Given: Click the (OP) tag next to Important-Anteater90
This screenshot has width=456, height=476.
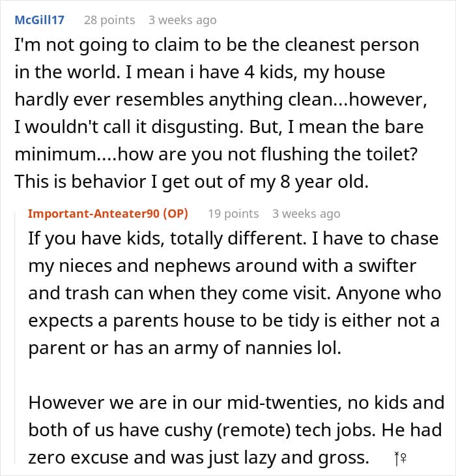Looking at the screenshot, I should [x=176, y=214].
